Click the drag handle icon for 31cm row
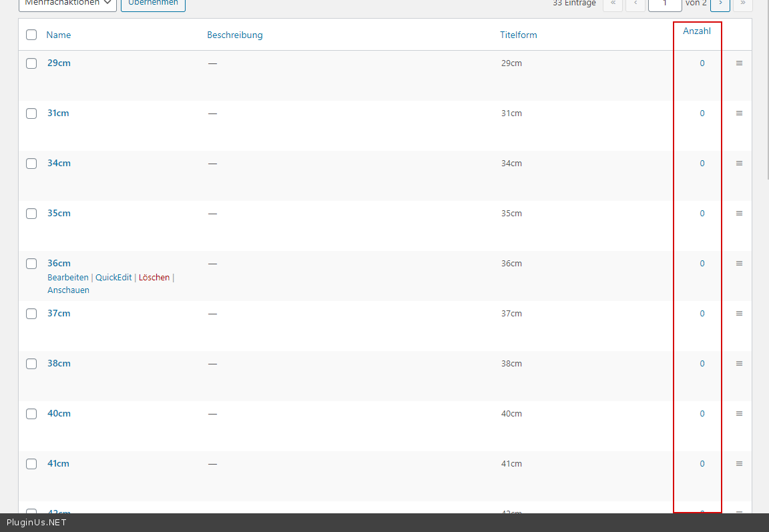 point(739,113)
